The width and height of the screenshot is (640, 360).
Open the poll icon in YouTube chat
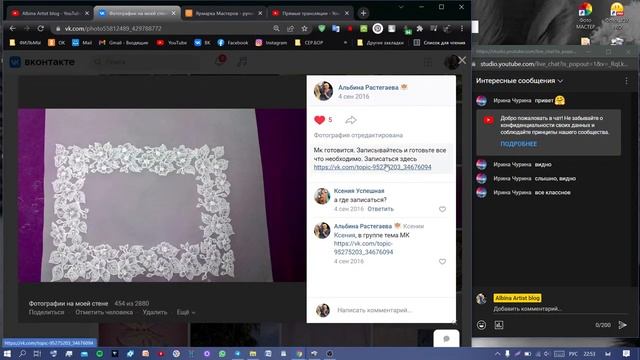pos(499,325)
